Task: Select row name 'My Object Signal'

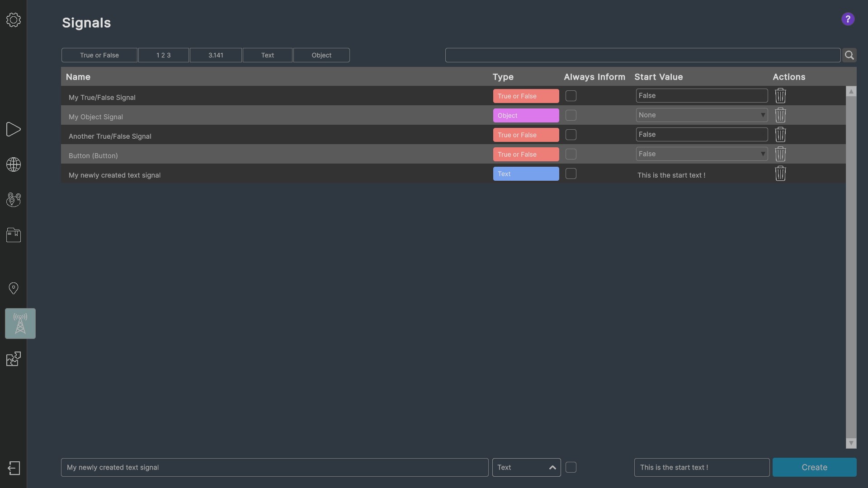Action: pyautogui.click(x=96, y=117)
